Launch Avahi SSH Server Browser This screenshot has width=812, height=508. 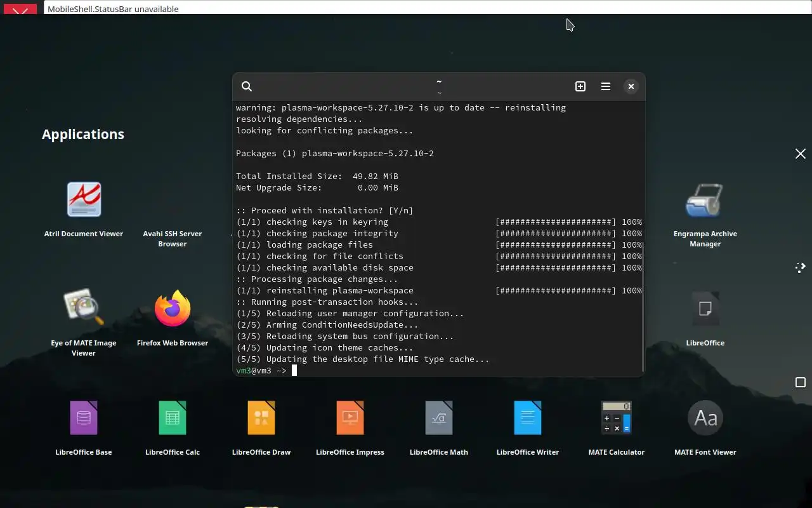(x=173, y=238)
